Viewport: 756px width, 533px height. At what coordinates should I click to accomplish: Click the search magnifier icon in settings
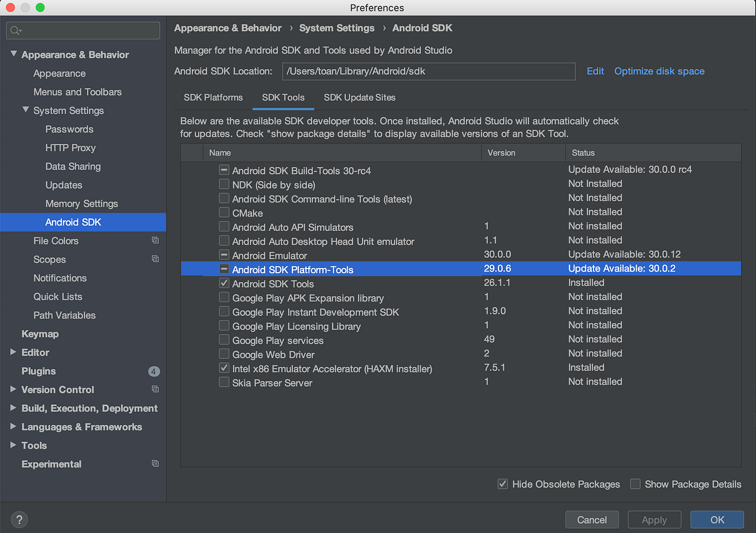(17, 31)
